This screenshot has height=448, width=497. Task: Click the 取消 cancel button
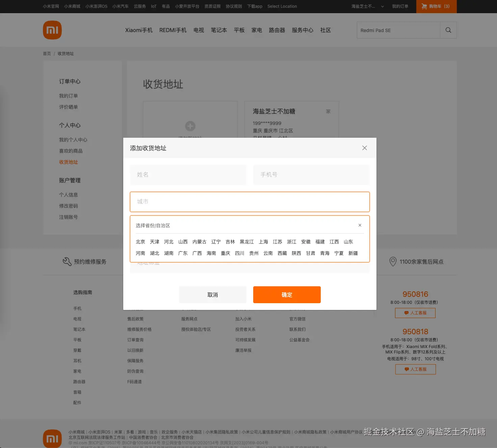[212, 294]
